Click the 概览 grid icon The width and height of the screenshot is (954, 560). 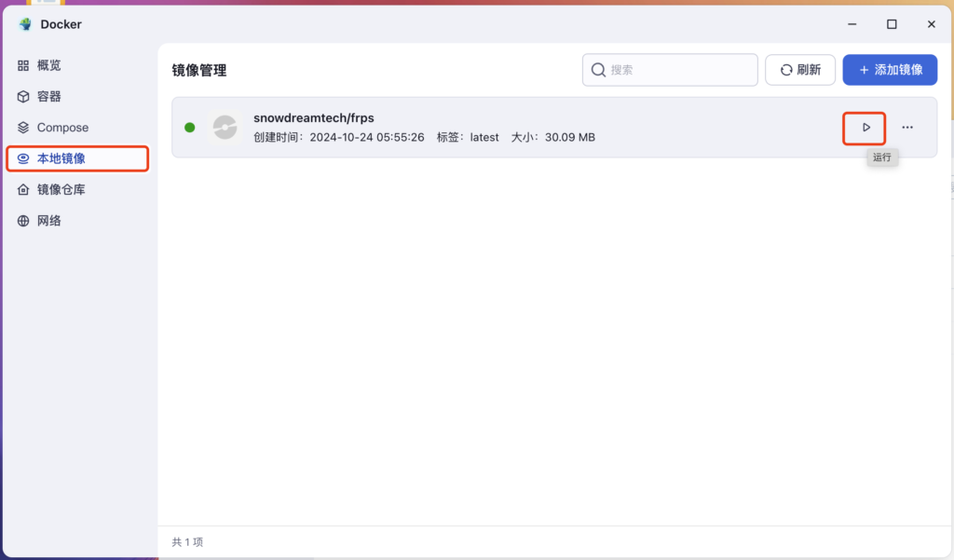pos(23,66)
